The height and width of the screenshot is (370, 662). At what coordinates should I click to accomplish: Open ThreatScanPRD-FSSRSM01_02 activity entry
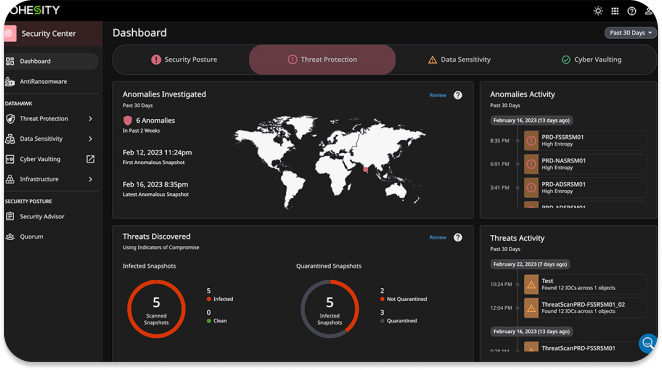(585, 308)
